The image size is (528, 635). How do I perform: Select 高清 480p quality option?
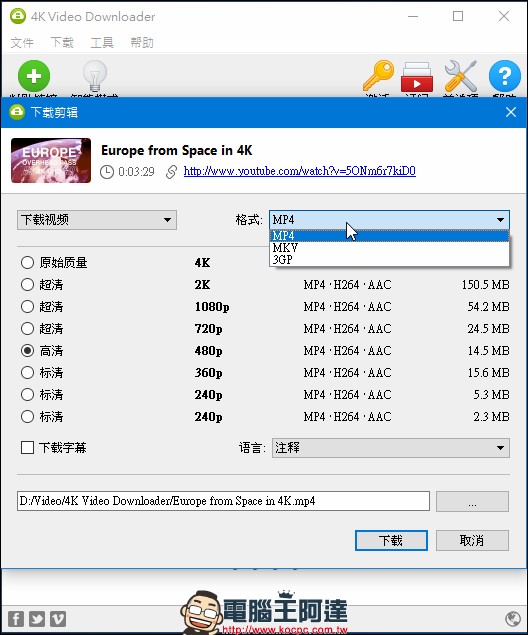coord(27,350)
